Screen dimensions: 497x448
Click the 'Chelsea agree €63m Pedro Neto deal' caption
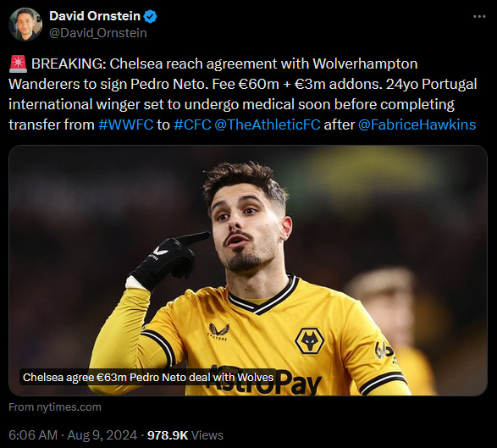coord(148,378)
